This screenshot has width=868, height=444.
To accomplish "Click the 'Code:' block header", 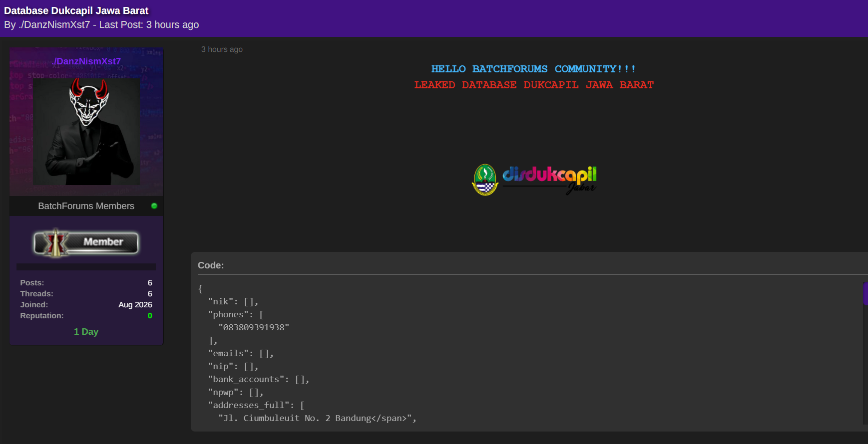I will coord(211,265).
